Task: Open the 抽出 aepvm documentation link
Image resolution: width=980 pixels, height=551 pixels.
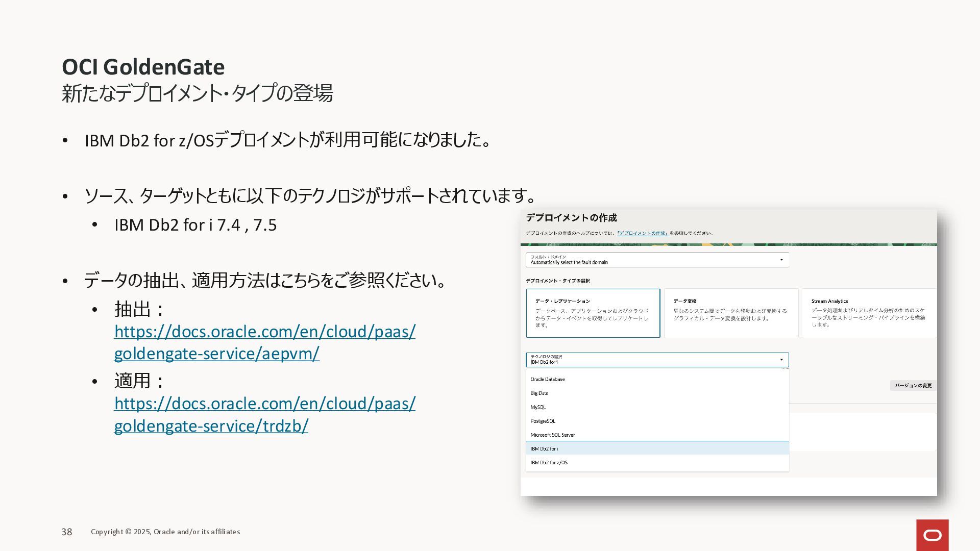Action: point(264,342)
